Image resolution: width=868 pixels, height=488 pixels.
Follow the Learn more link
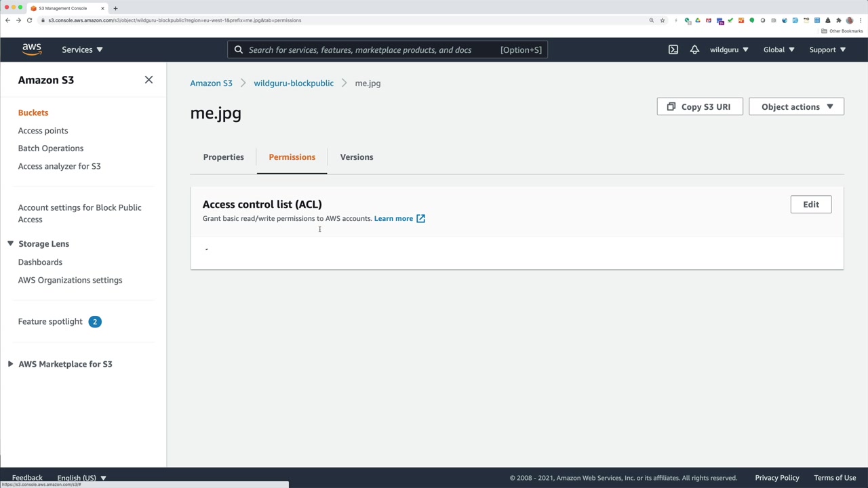393,218
